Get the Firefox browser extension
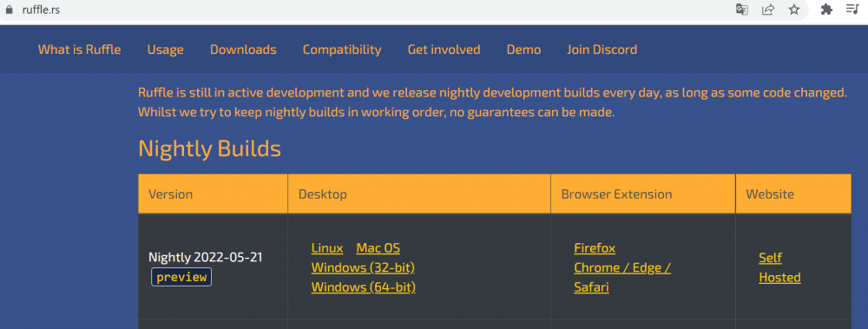This screenshot has width=868, height=329. (595, 247)
